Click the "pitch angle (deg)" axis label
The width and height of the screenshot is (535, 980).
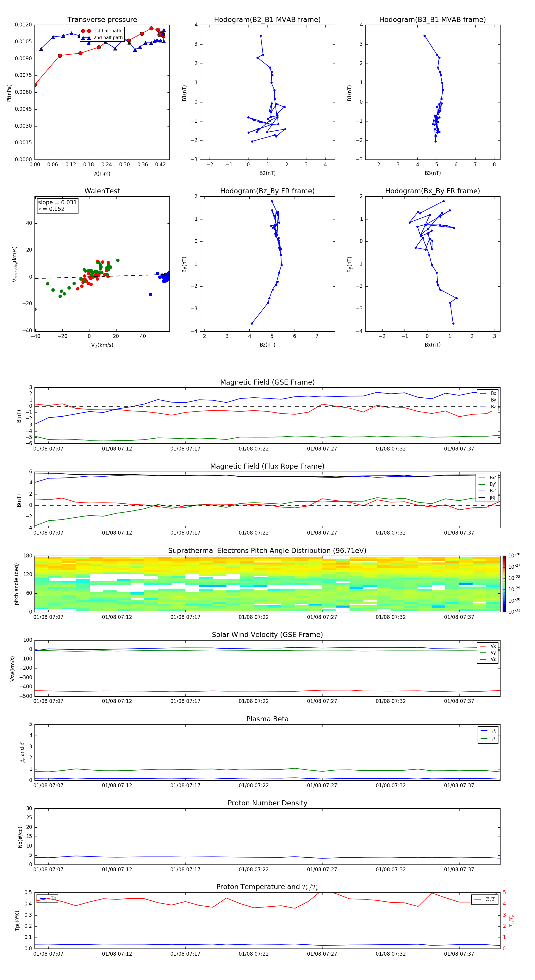[16, 584]
